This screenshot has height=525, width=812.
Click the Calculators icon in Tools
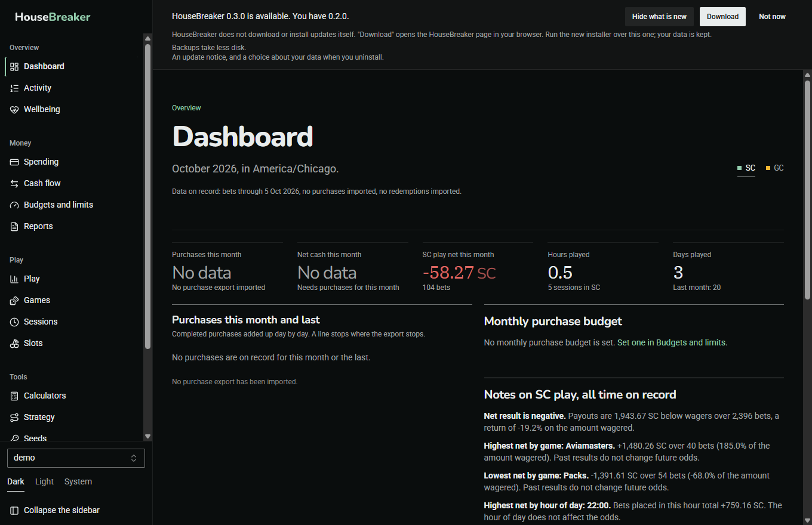click(x=14, y=396)
